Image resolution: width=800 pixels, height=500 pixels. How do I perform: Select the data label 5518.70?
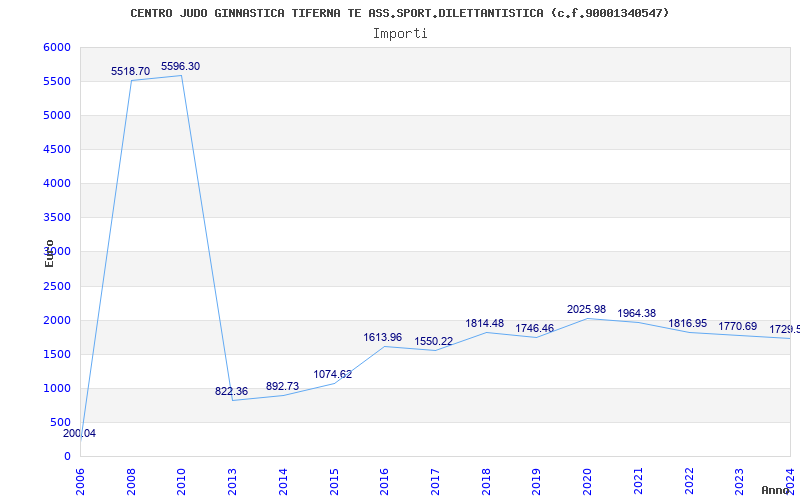click(131, 71)
